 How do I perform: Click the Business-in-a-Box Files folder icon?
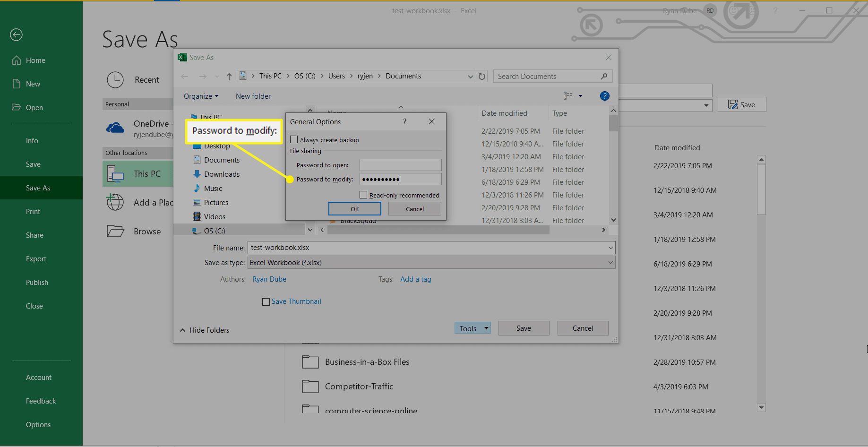[x=310, y=362]
